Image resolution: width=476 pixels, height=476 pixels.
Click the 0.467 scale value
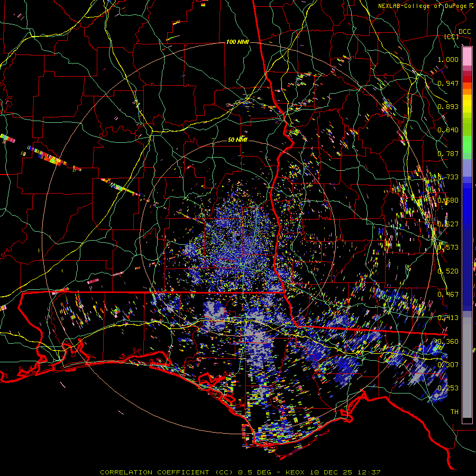point(448,294)
